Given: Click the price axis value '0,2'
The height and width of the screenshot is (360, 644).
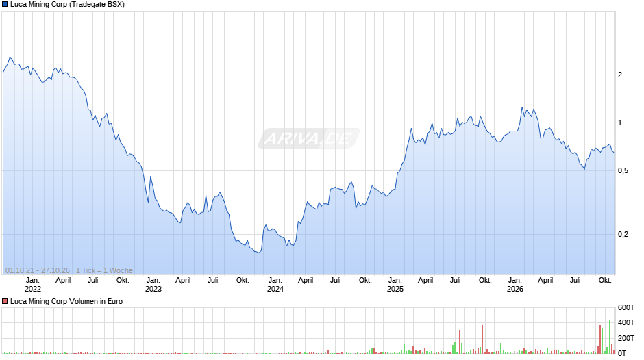Looking at the screenshot, I should coord(623,234).
